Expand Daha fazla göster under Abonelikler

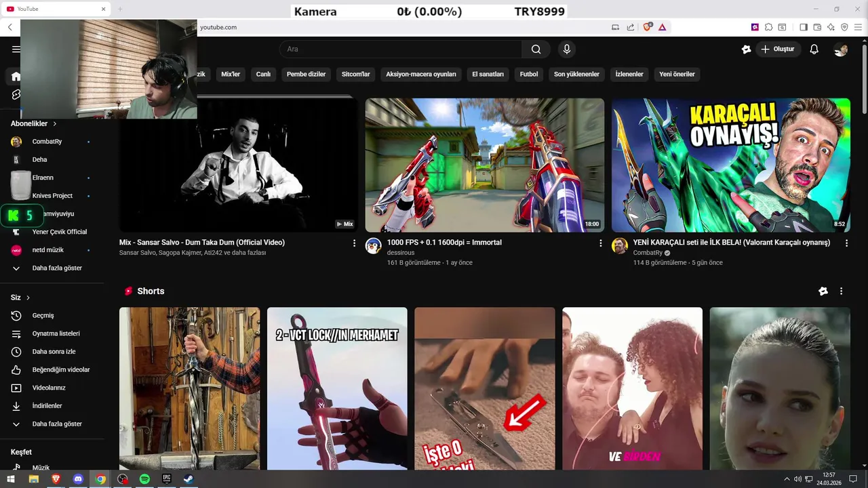pos(52,268)
